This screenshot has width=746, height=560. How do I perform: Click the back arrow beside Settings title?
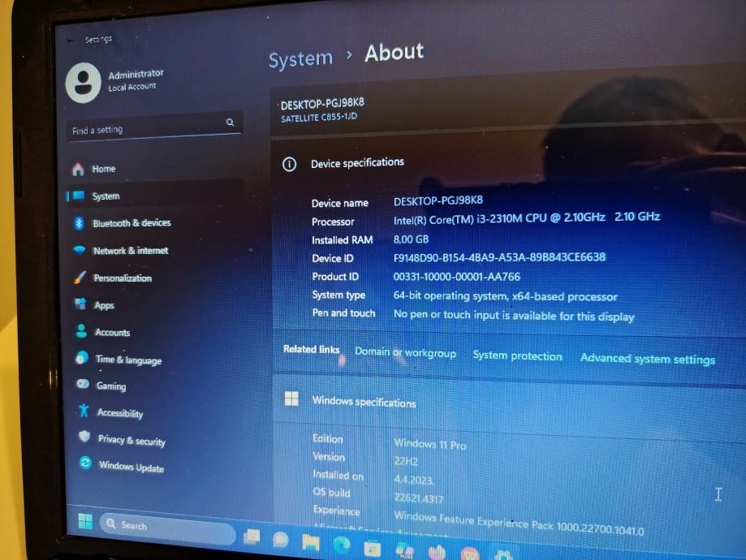click(x=71, y=41)
